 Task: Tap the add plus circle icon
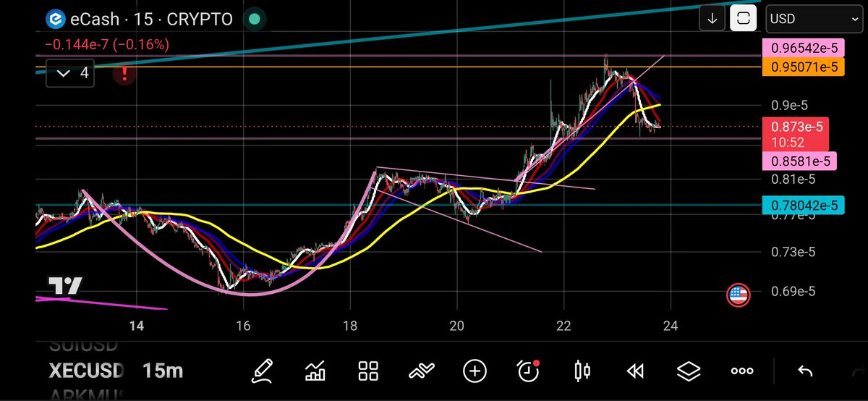[475, 371]
